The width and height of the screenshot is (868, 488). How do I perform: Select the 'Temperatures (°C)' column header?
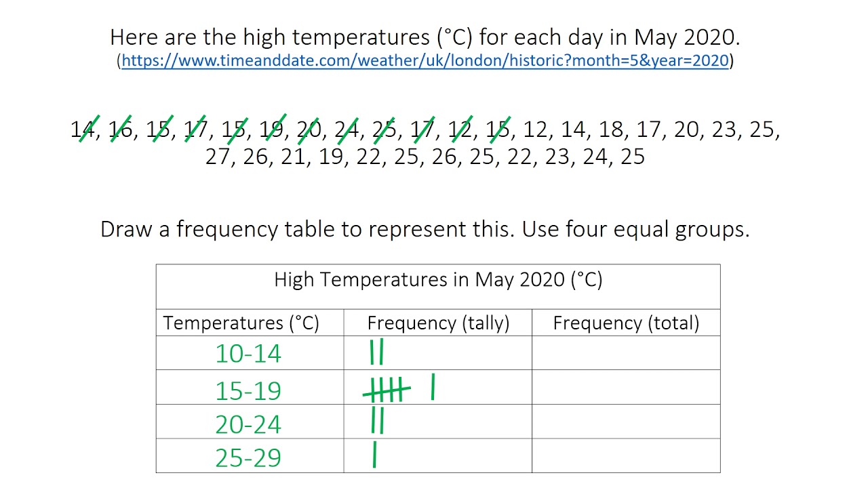click(241, 323)
